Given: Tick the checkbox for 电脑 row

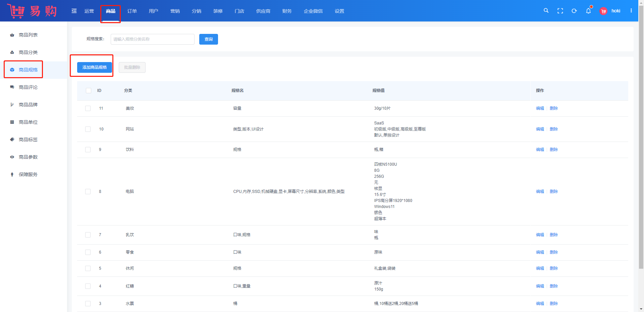Looking at the screenshot, I should click(88, 192).
